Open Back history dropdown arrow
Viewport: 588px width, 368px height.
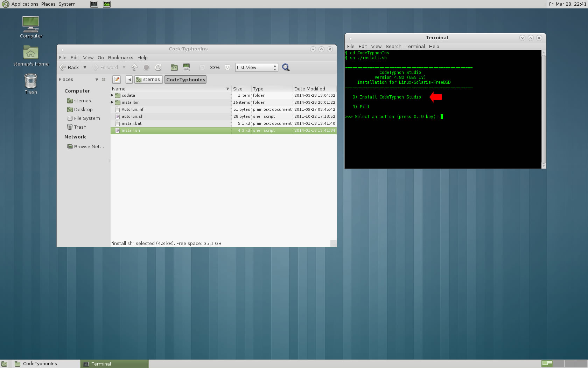[x=85, y=67]
